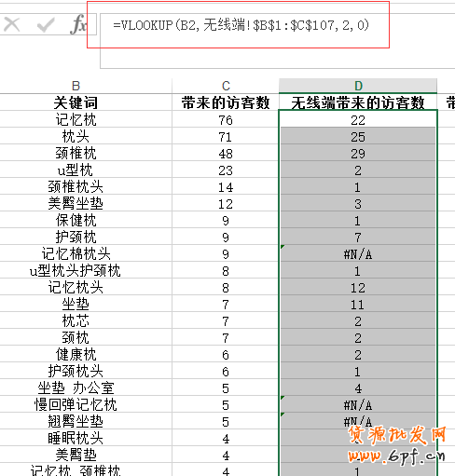
Task: Click the 带来的访客数 header cell
Action: click(226, 102)
